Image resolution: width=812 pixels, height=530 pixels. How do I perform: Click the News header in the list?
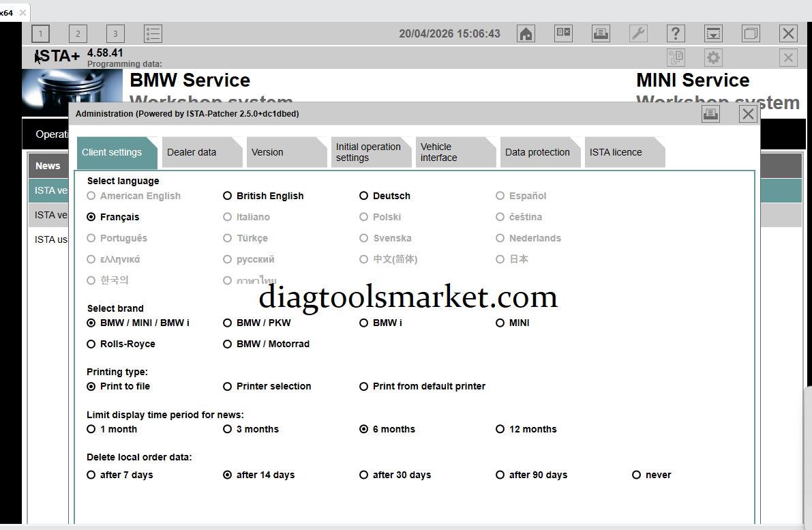pos(48,166)
